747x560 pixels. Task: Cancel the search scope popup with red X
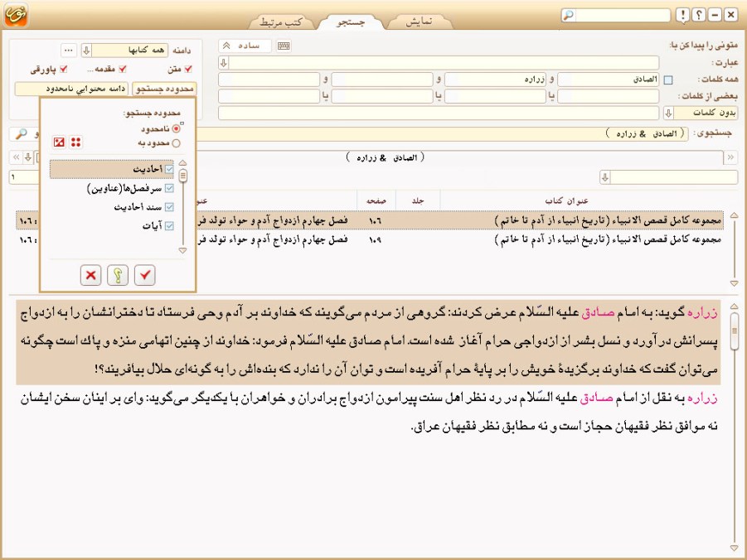(x=90, y=275)
